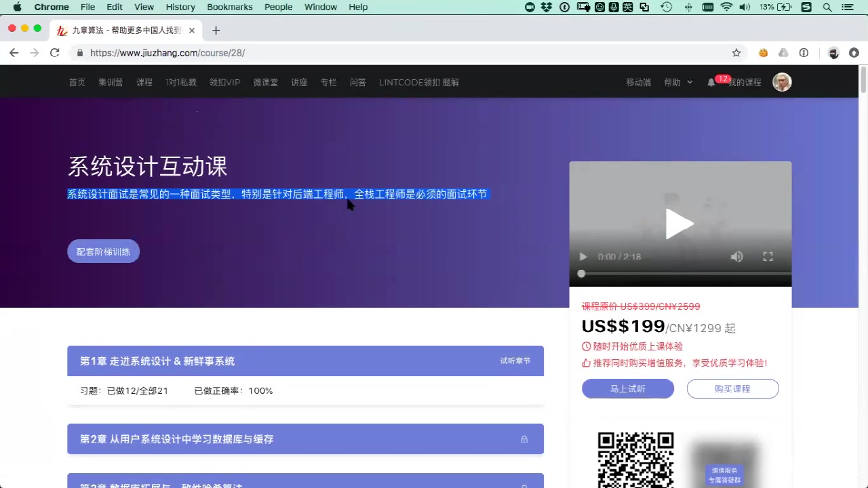Click the address bar URL

(x=167, y=53)
